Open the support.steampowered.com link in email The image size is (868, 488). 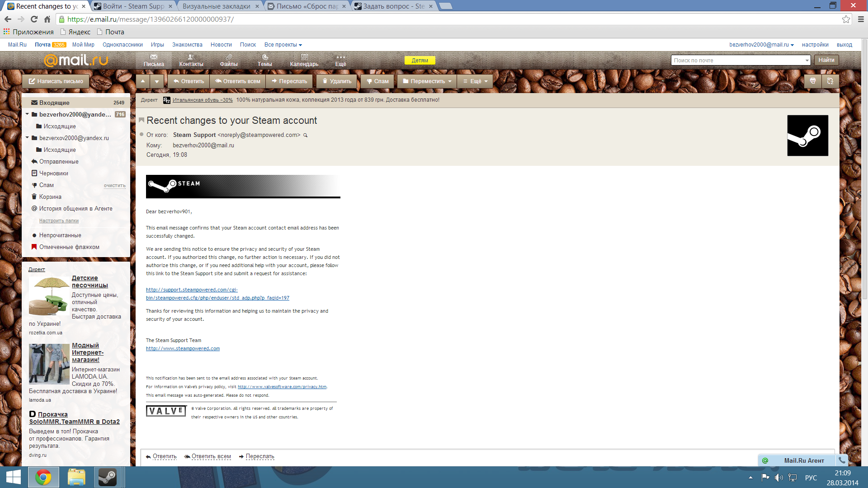(217, 294)
